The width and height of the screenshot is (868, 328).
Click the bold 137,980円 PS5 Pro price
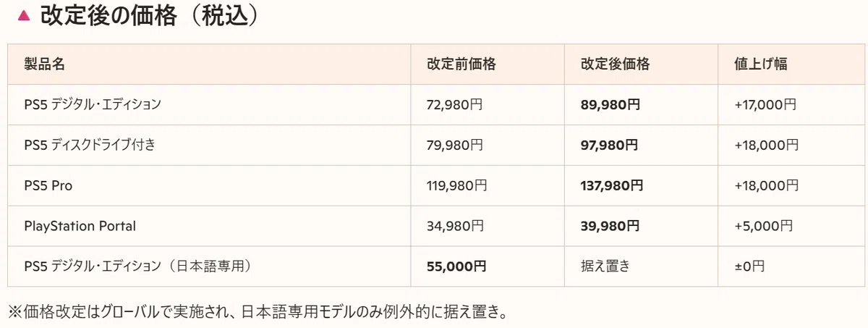(612, 185)
